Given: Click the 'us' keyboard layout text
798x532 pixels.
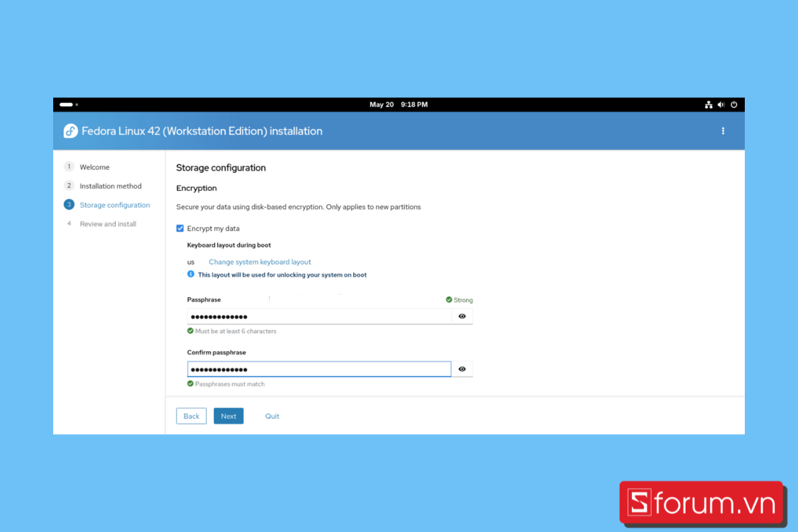Looking at the screenshot, I should [191, 262].
